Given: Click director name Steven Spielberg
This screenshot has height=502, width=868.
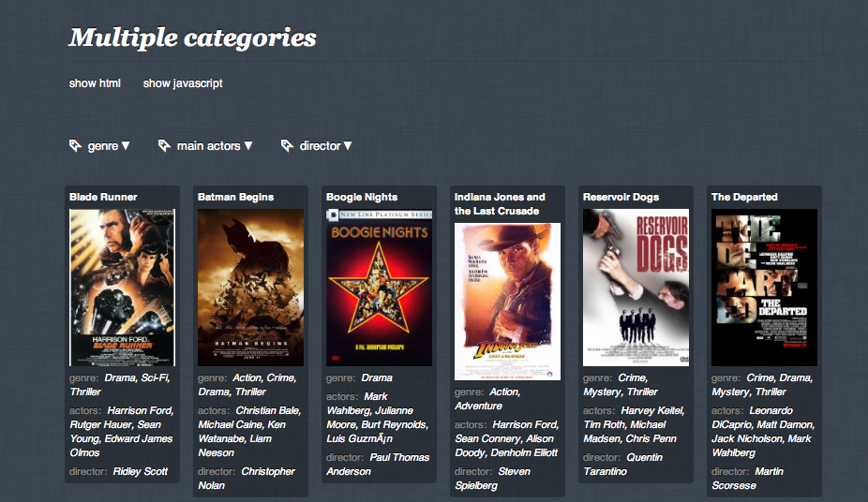Looking at the screenshot, I should (493, 479).
